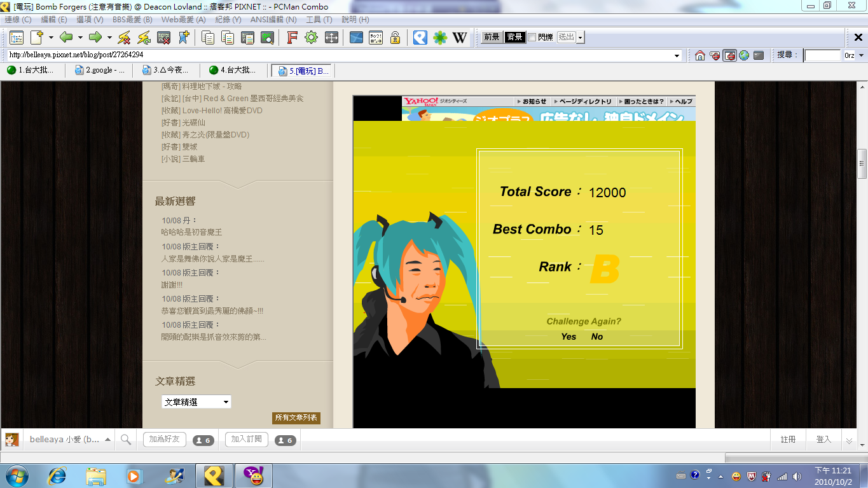Image resolution: width=868 pixels, height=488 pixels.
Task: Switch to tab 2.google
Action: tap(100, 71)
